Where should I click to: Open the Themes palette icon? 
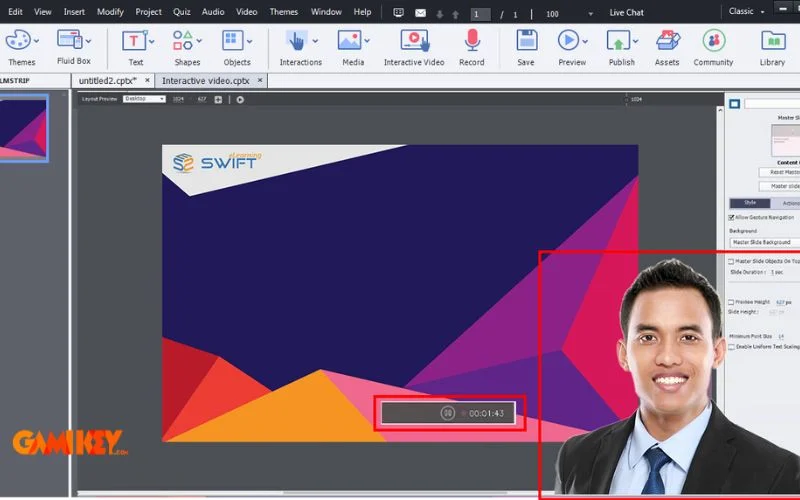click(18, 40)
